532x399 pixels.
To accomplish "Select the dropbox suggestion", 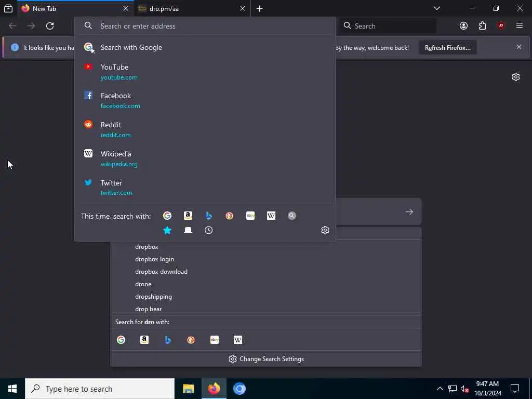I will 266,247.
